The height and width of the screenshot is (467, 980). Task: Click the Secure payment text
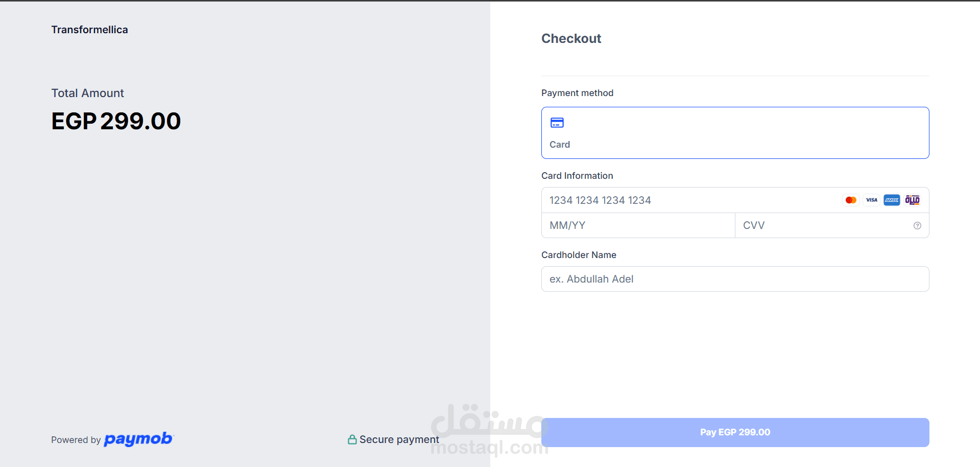(399, 439)
